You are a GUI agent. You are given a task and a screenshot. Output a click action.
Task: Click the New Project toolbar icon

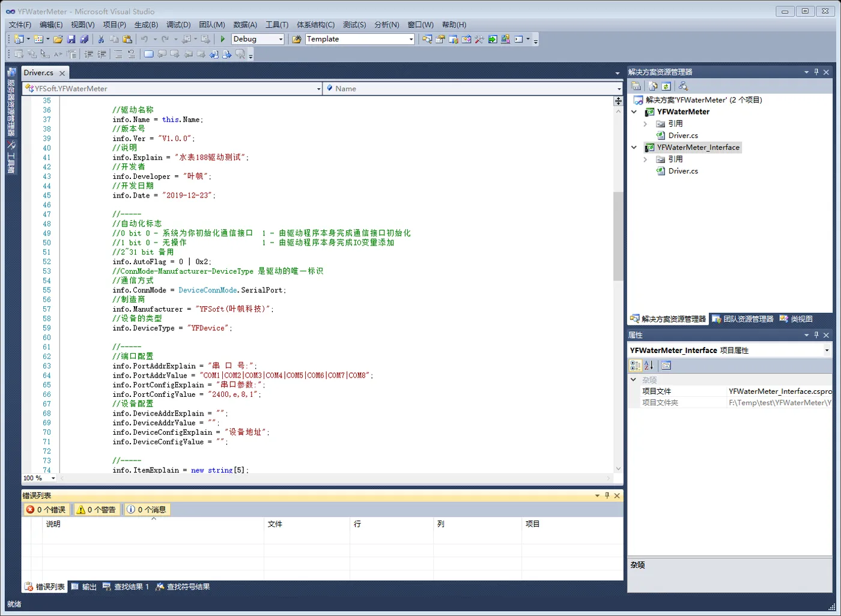coord(19,39)
